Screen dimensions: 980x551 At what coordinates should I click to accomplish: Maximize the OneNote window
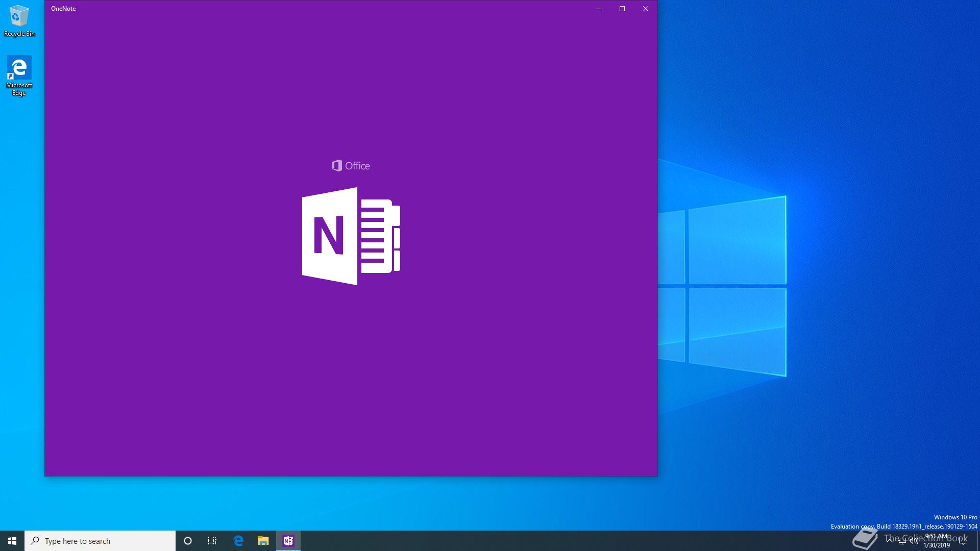point(622,9)
